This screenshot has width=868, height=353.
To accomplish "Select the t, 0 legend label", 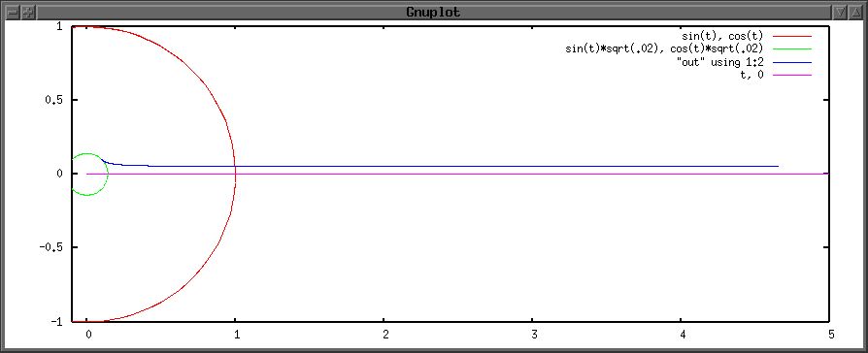I will [x=751, y=75].
